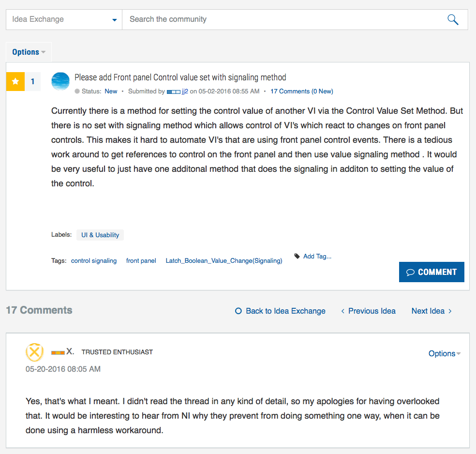This screenshot has height=454, width=476.
Task: Open the Options menu above the idea
Action: click(x=29, y=52)
